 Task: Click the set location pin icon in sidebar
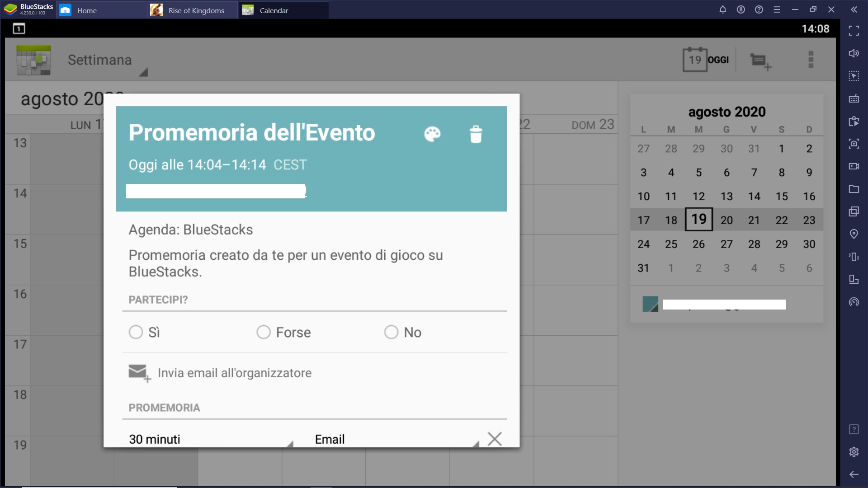coord(854,234)
